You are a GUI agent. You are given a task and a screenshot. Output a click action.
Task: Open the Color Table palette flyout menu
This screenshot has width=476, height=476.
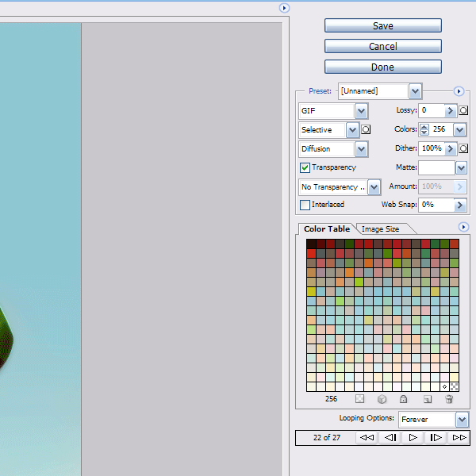click(463, 228)
